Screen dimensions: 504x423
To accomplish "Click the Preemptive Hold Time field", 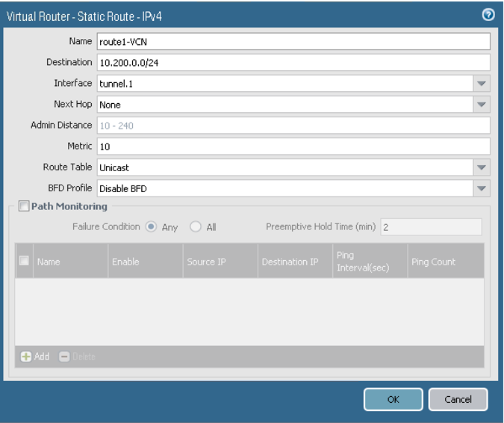I will coord(431,226).
